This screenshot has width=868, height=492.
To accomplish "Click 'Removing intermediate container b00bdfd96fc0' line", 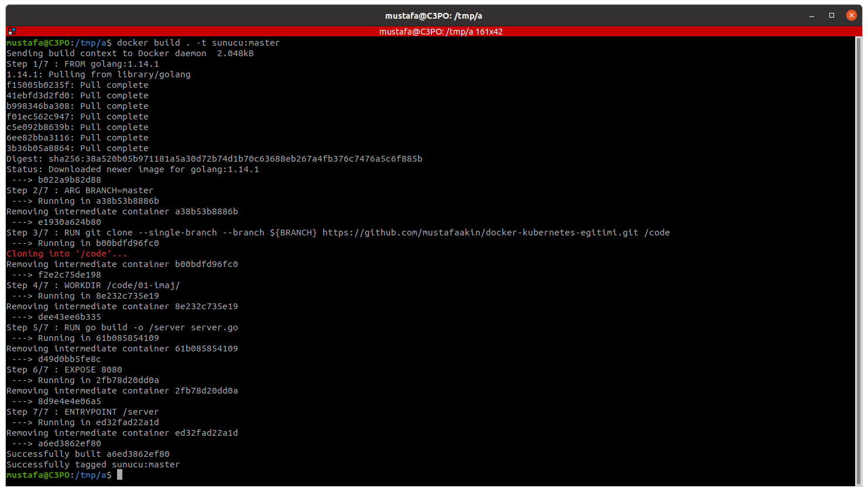I will click(122, 264).
